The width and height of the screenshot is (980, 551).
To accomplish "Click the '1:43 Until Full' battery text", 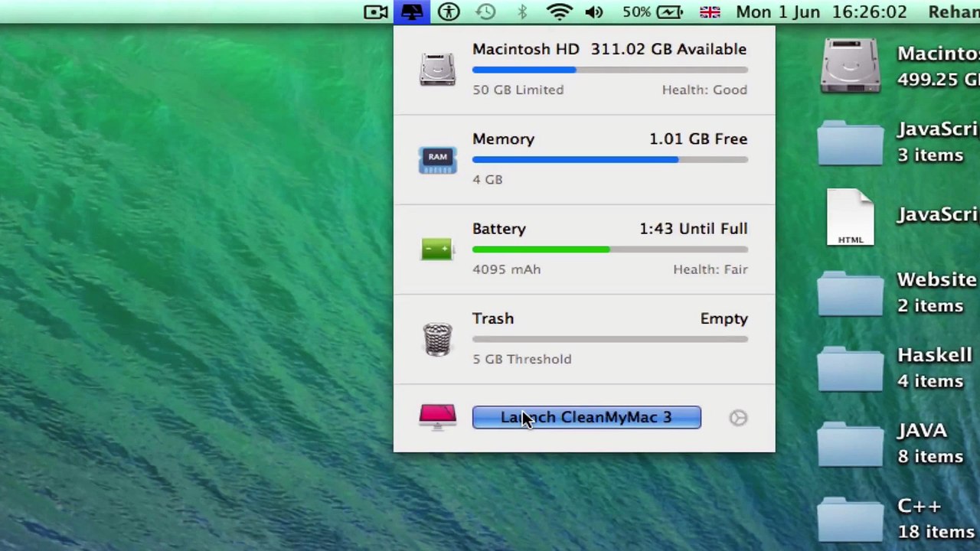I will pyautogui.click(x=694, y=229).
